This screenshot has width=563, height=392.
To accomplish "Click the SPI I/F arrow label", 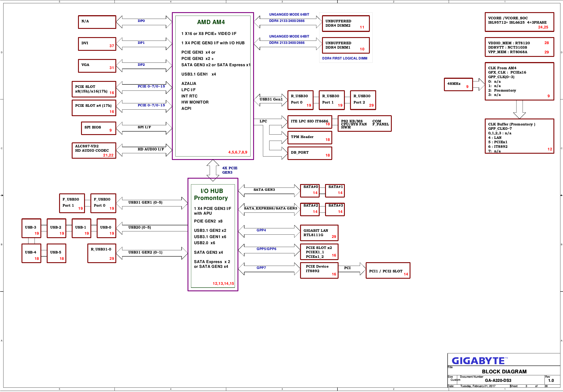I will [x=144, y=127].
